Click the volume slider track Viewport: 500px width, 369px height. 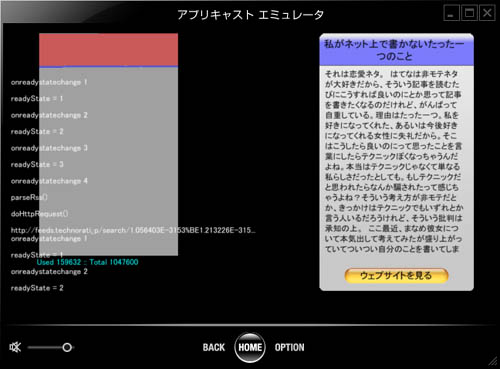tap(51, 347)
